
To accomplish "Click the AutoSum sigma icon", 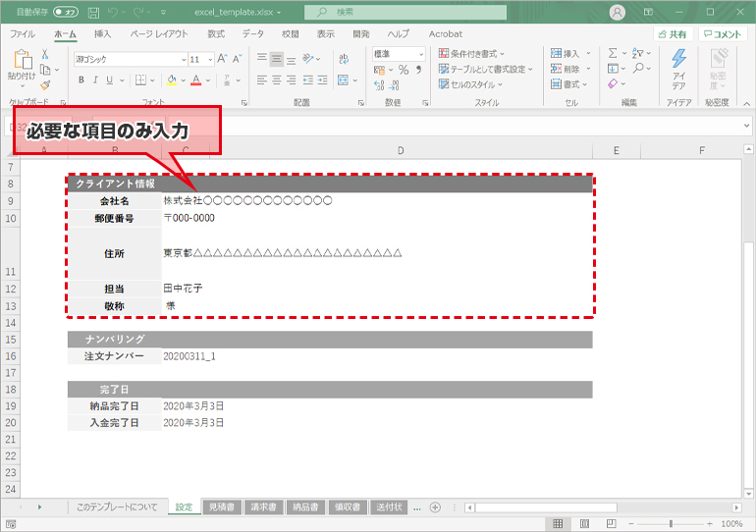I will pyautogui.click(x=613, y=53).
